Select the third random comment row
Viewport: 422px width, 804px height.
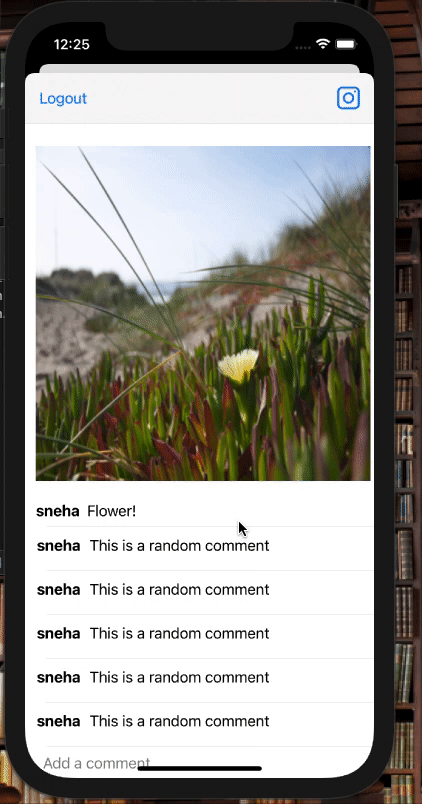click(x=199, y=636)
